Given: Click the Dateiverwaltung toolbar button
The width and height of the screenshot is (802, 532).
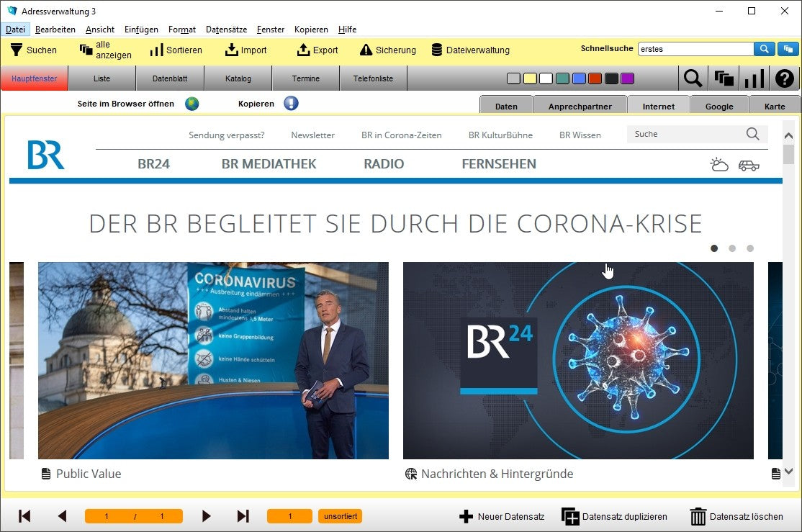Looking at the screenshot, I should point(470,50).
